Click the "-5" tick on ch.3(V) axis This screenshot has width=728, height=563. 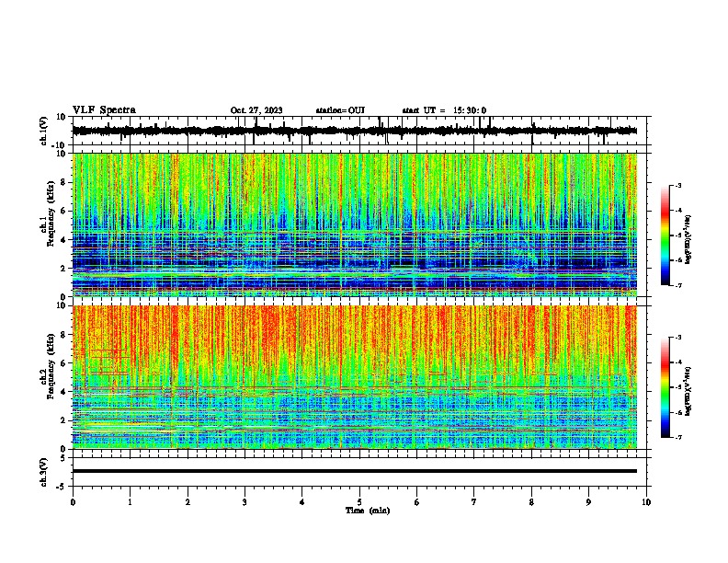[x=62, y=487]
